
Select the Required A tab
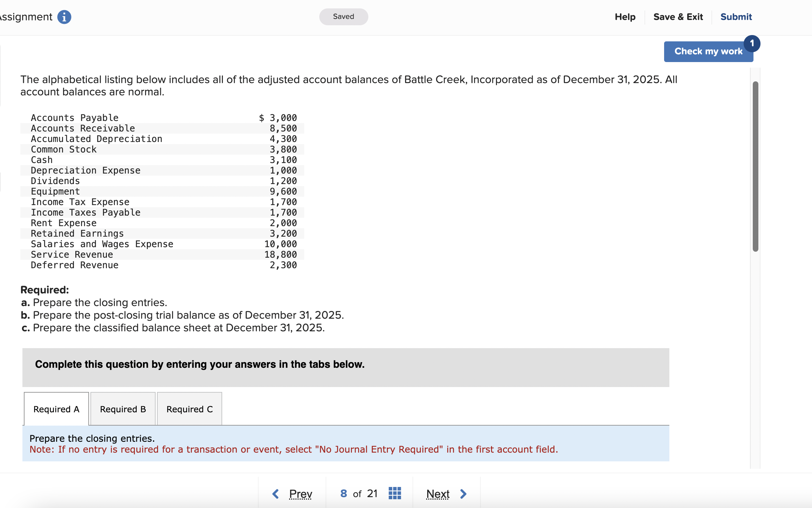56,409
